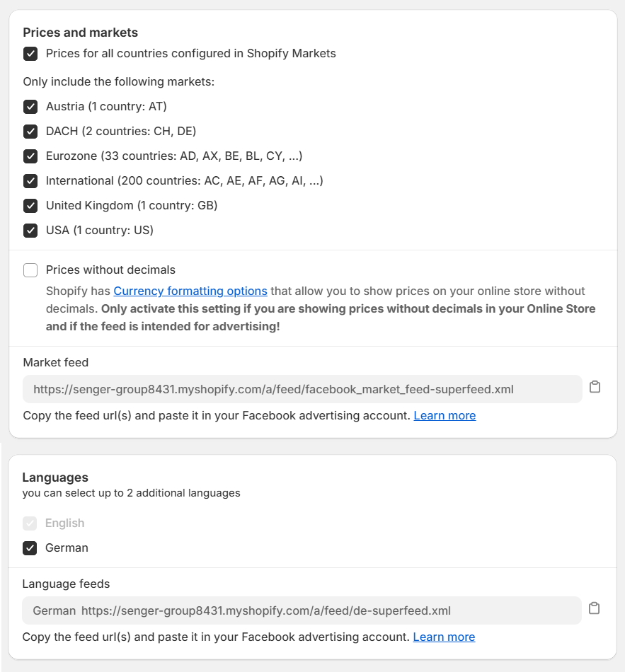Screen dimensions: 625x672
Task: Click the Language feeds label
Action: (66, 584)
